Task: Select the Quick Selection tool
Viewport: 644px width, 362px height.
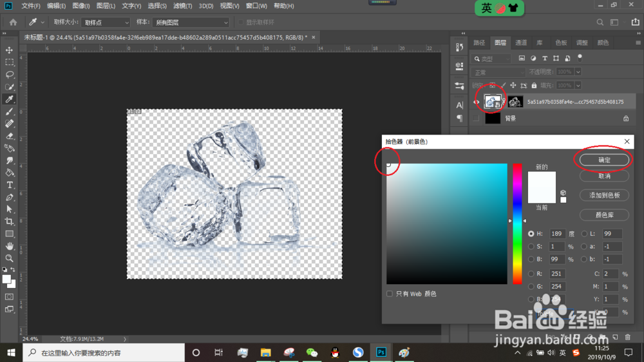Action: click(9, 87)
